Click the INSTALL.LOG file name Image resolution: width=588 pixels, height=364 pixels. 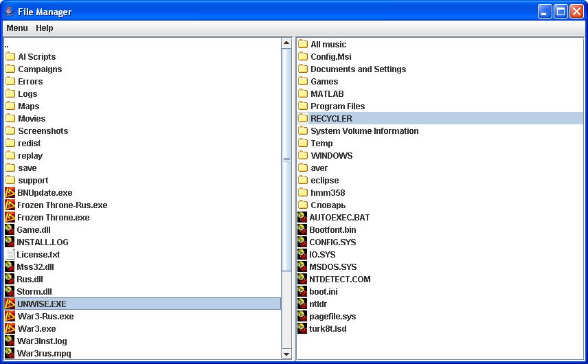(x=43, y=242)
